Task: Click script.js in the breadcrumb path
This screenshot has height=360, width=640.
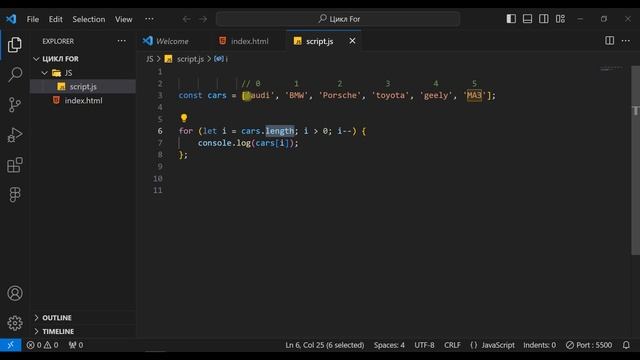Action: pyautogui.click(x=190, y=59)
